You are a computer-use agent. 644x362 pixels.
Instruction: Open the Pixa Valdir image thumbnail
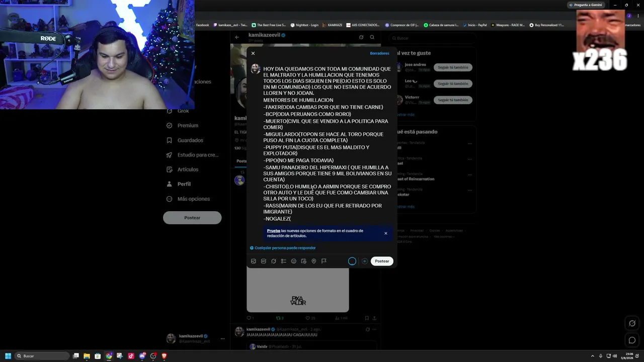point(298,290)
